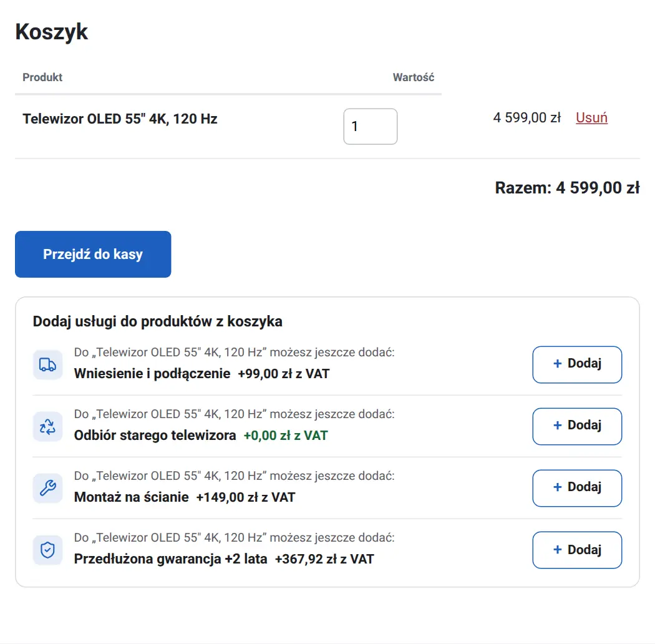Viewport: 655px width, 644px height.
Task: Click the total Razem: 4 599,00 zł
Action: pos(567,188)
